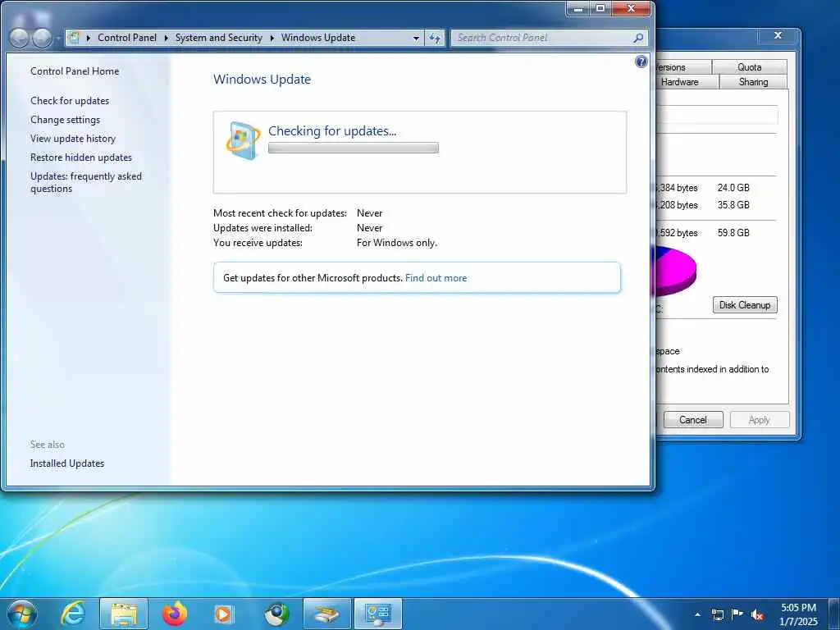
Task: Click the 'Checking for updates...' text
Action: (332, 130)
